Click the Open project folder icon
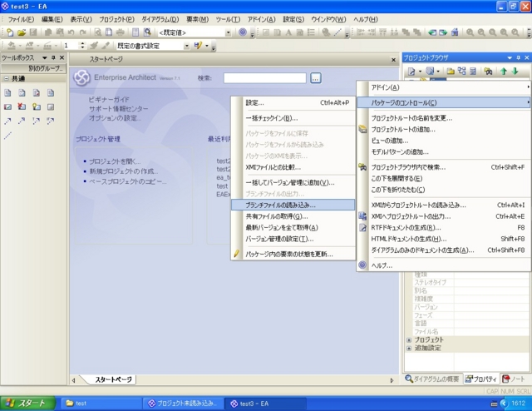532x411 pixels. pyautogui.click(x=22, y=32)
